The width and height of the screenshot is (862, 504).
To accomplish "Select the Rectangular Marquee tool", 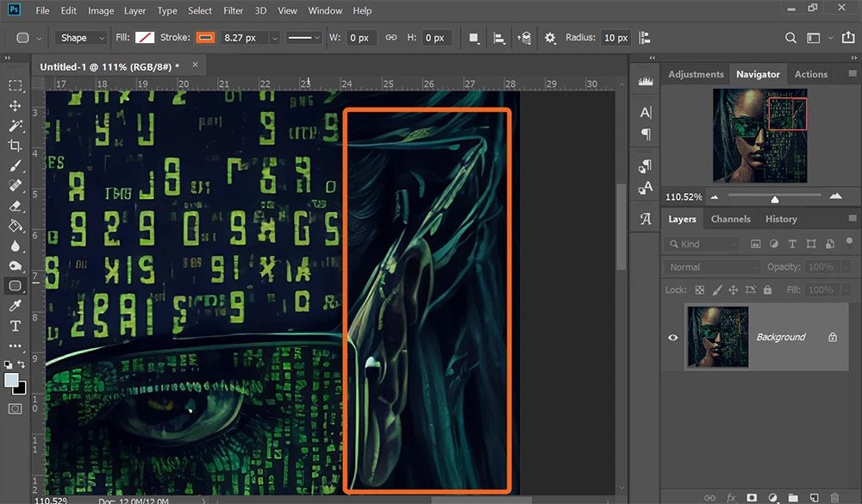I will (16, 85).
